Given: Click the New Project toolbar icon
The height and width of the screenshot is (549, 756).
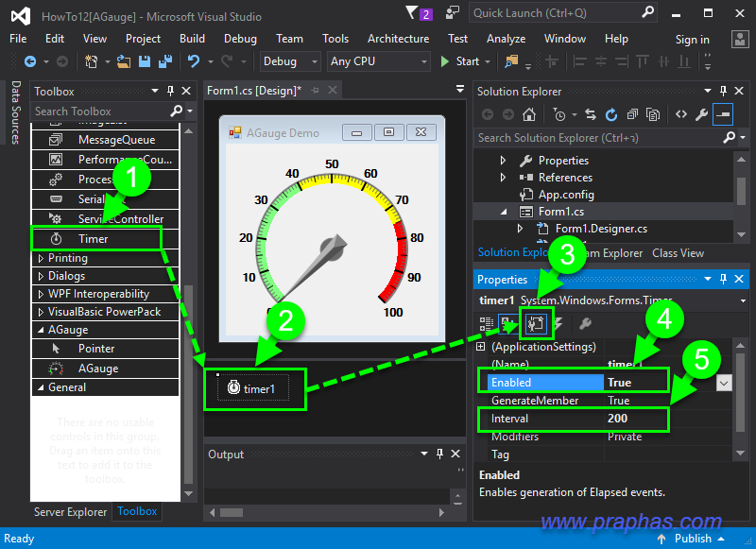Looking at the screenshot, I should pyautogui.click(x=91, y=61).
